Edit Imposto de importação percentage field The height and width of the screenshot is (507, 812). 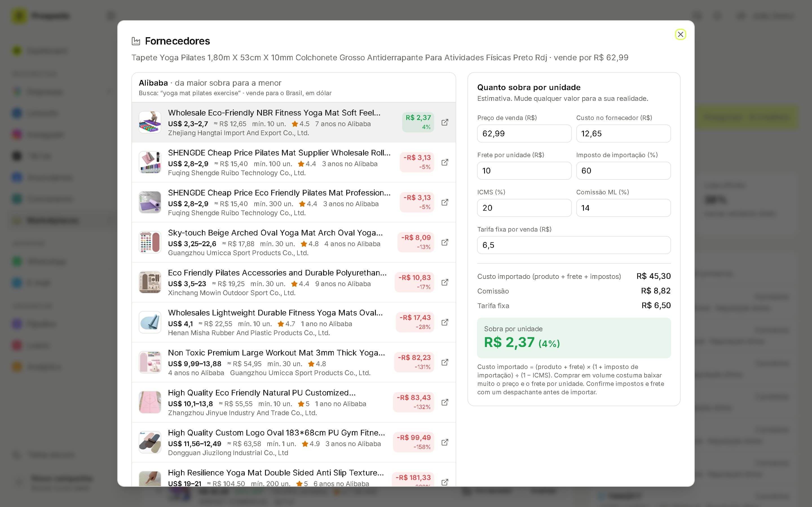[623, 171]
